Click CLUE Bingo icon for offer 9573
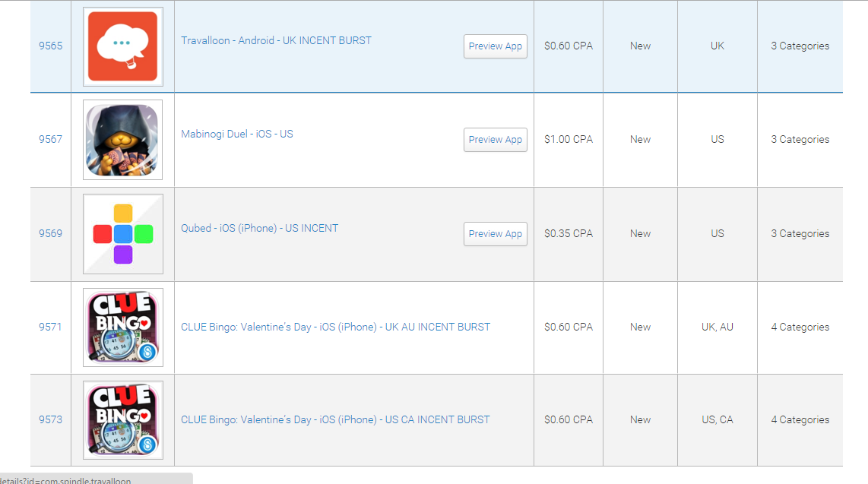The height and width of the screenshot is (484, 868). click(x=122, y=420)
